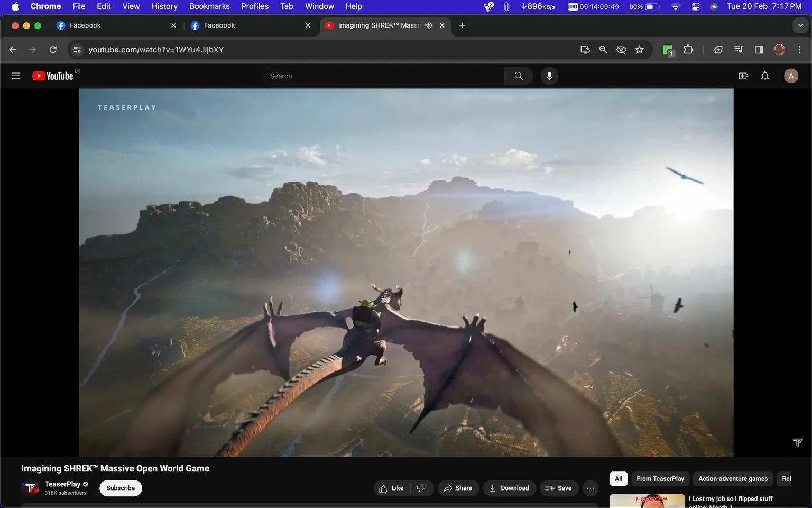Expand the Chrome tab search chevron
This screenshot has width=812, height=508.
click(800, 25)
